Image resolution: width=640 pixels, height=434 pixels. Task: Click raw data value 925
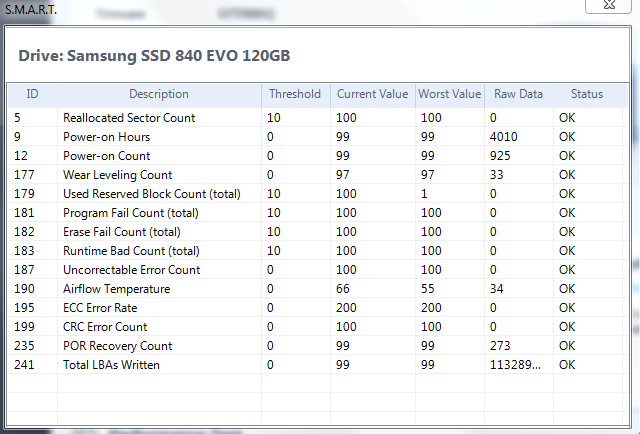500,156
